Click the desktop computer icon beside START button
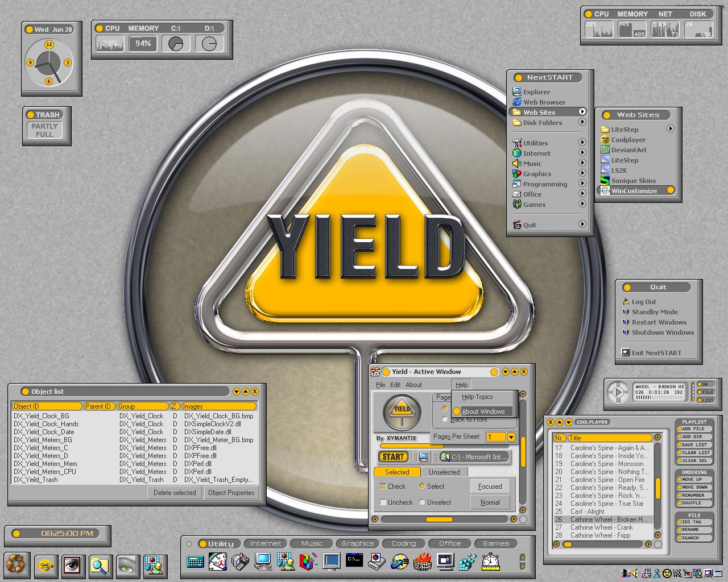728x582 pixels. point(423,456)
